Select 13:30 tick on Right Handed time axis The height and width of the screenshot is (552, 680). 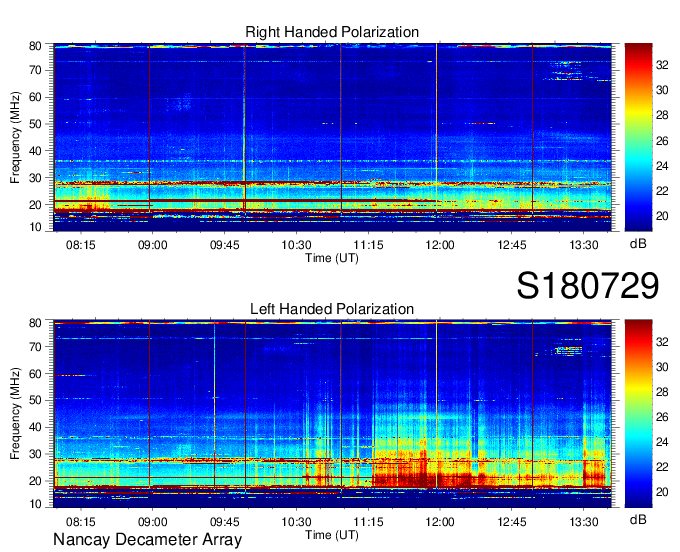(x=584, y=245)
